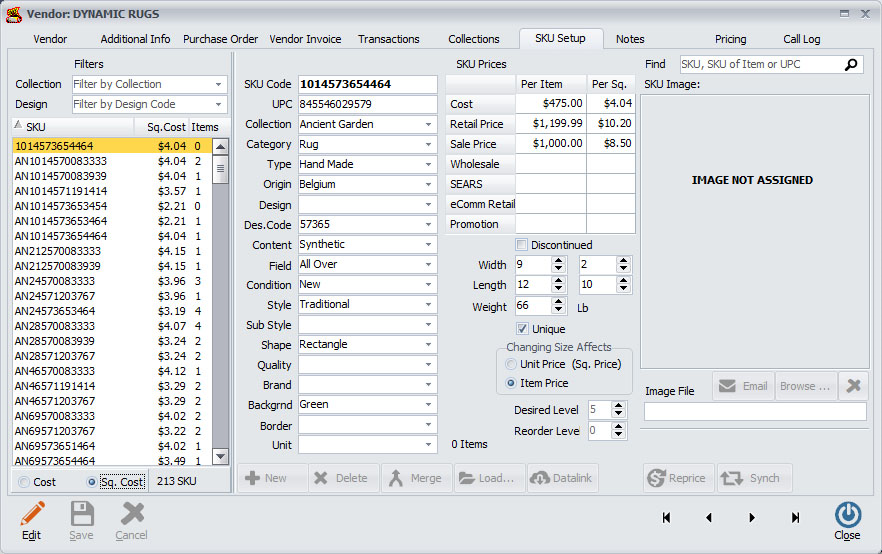Click the Sale Price per item cell $1,000.00
882x554 pixels.
[x=551, y=143]
